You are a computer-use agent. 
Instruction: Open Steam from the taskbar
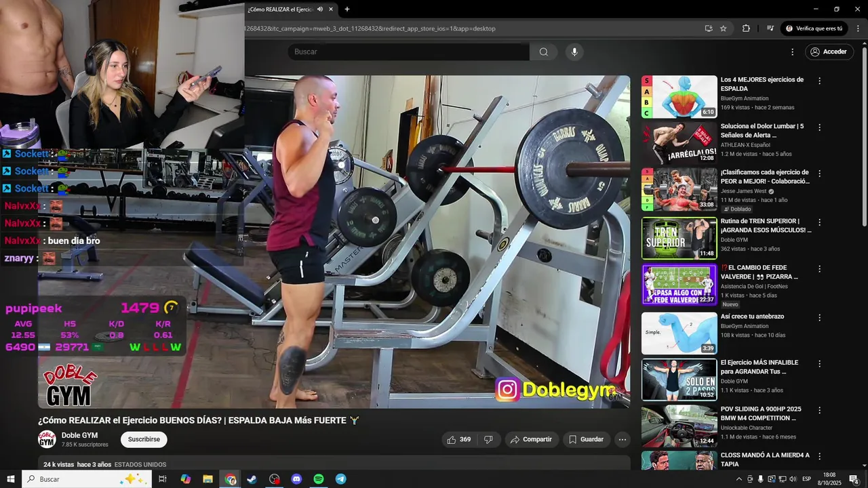(252, 479)
